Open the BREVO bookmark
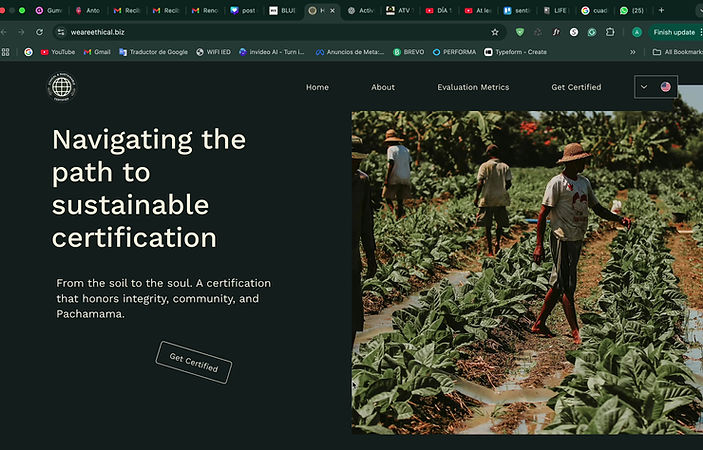The height and width of the screenshot is (450, 703). coord(408,52)
